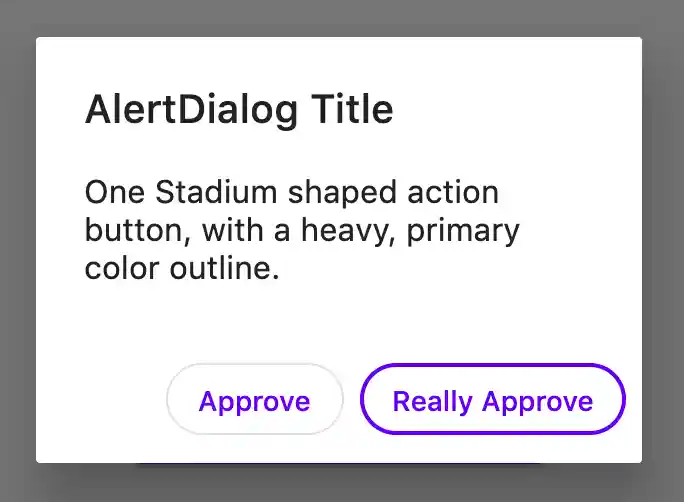Image resolution: width=684 pixels, height=502 pixels.
Task: Click the word "Really" on the outlined button
Action: click(x=432, y=401)
